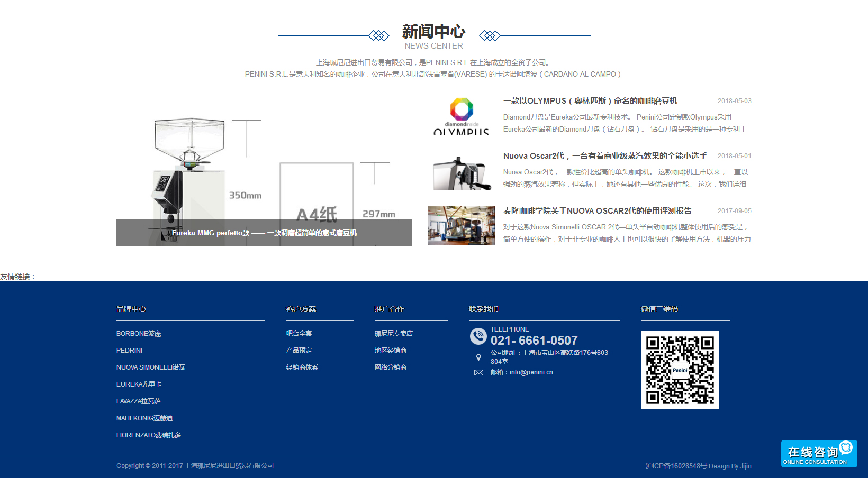Image resolution: width=868 pixels, height=478 pixels.
Task: Click the telephone icon beside 021-6661-0507
Action: click(478, 336)
